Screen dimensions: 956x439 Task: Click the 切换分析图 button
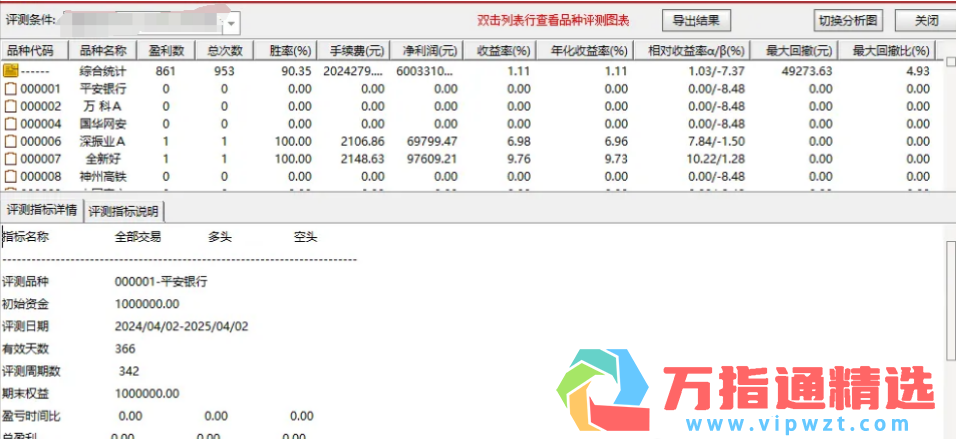coord(849,20)
